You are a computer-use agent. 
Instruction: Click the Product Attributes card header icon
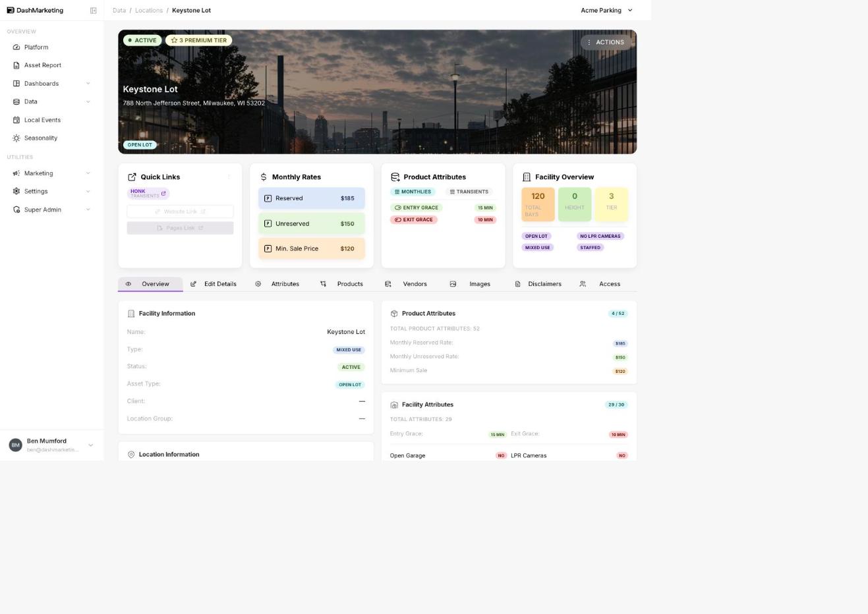click(x=395, y=177)
